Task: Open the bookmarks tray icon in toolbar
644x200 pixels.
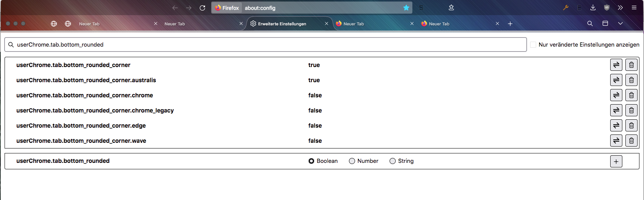Action: (x=451, y=8)
